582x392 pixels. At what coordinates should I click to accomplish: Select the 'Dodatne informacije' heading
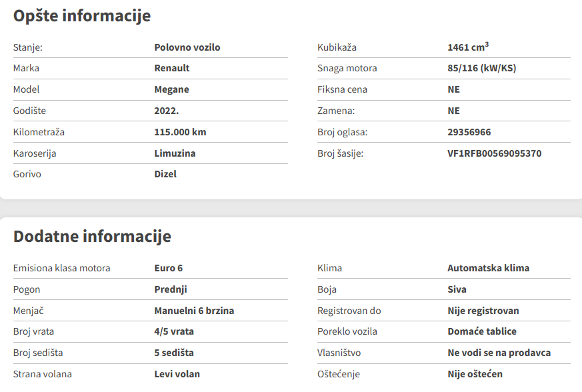pyautogui.click(x=92, y=237)
